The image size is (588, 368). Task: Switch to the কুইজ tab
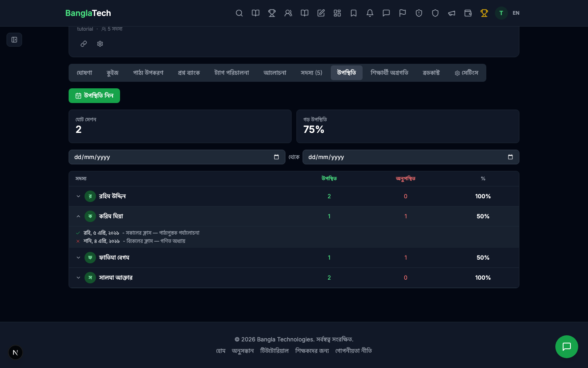(x=112, y=73)
